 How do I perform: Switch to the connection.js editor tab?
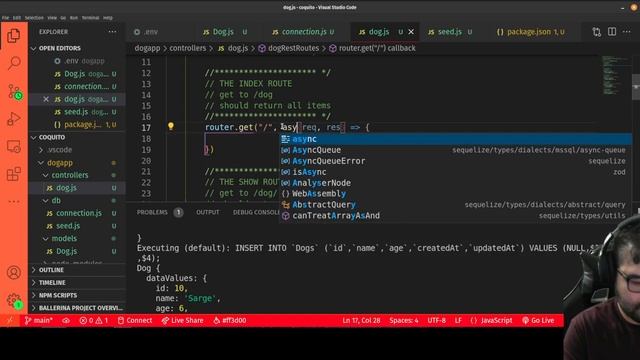pos(304,32)
